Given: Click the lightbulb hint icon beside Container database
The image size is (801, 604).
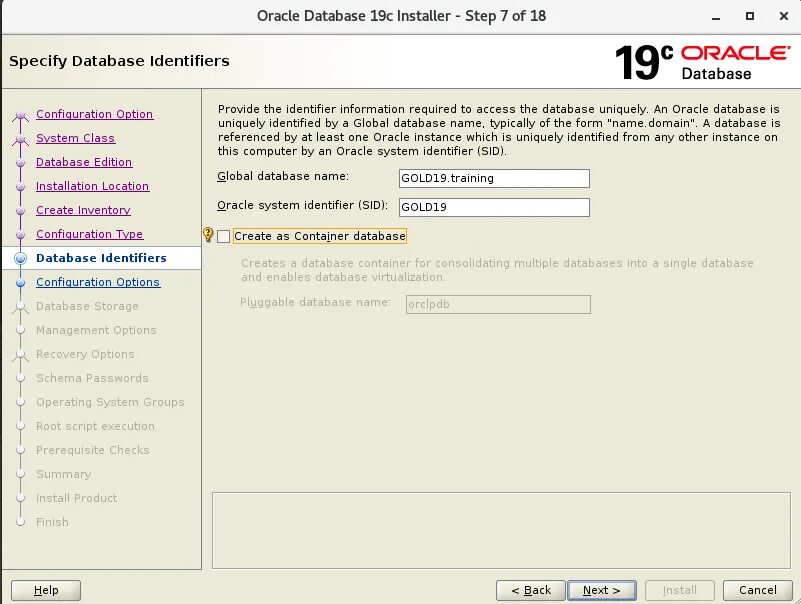Looking at the screenshot, I should tap(208, 235).
